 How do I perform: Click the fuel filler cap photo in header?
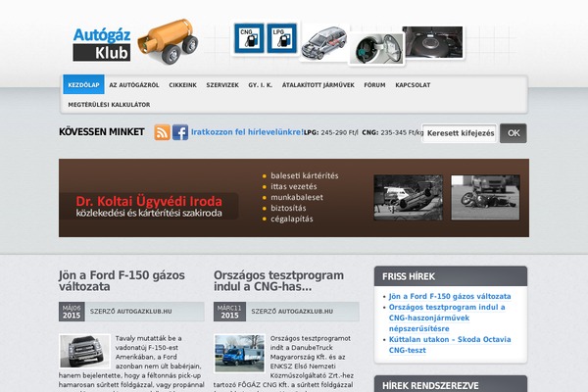pyautogui.click(x=377, y=49)
